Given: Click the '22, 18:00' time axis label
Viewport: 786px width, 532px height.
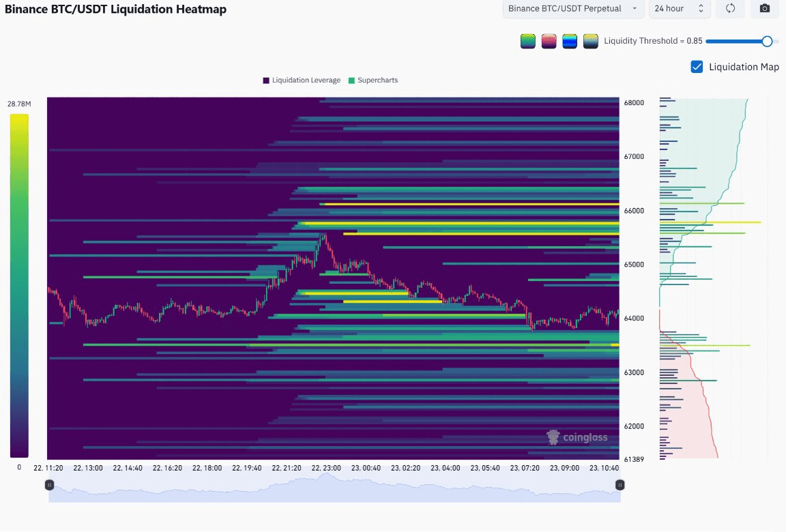Looking at the screenshot, I should pos(207,468).
